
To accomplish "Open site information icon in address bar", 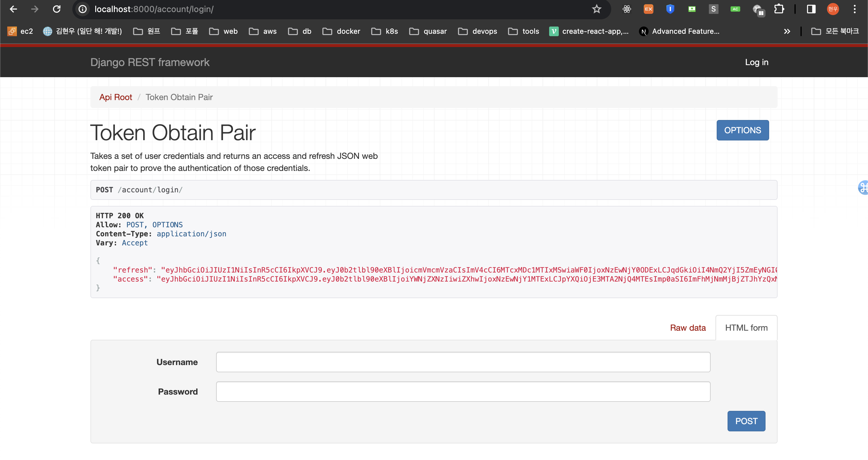I will tap(83, 9).
